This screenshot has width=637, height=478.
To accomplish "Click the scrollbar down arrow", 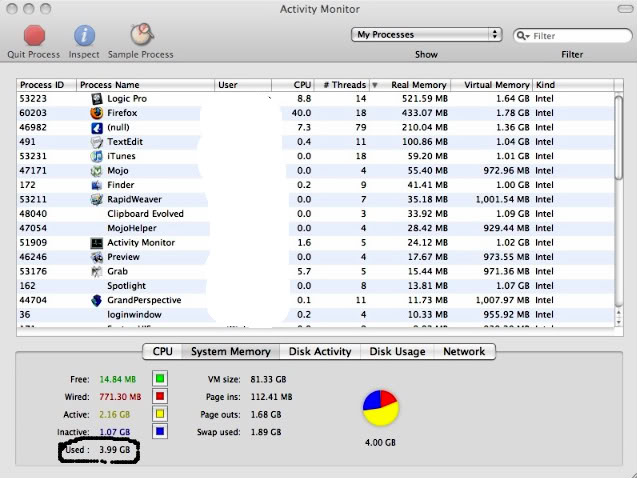I will (618, 322).
